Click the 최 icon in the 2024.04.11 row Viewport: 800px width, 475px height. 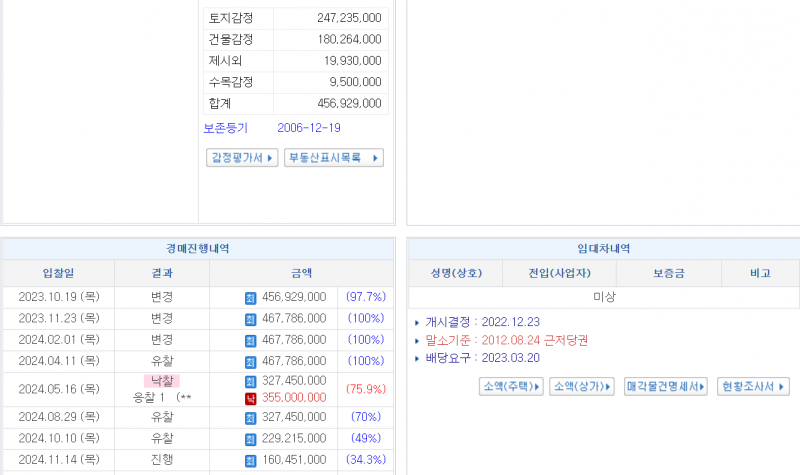[250, 361]
